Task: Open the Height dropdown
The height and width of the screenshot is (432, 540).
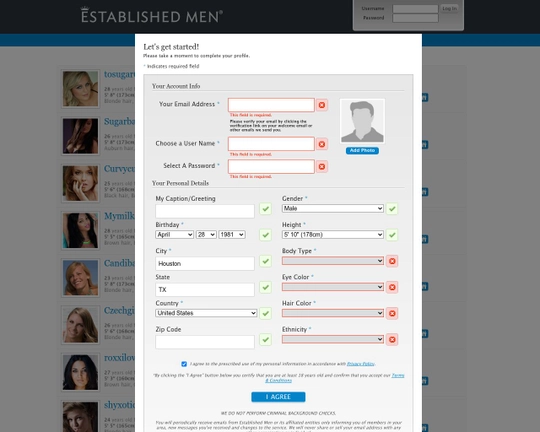Action: [x=333, y=235]
